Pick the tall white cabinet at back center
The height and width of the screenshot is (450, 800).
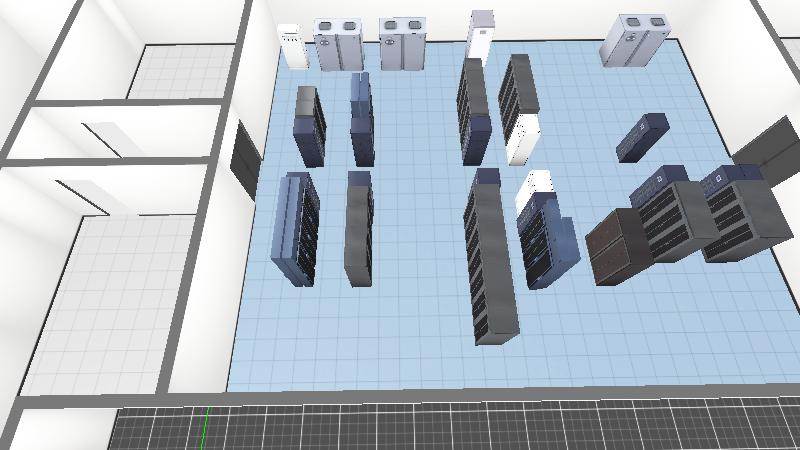480,36
